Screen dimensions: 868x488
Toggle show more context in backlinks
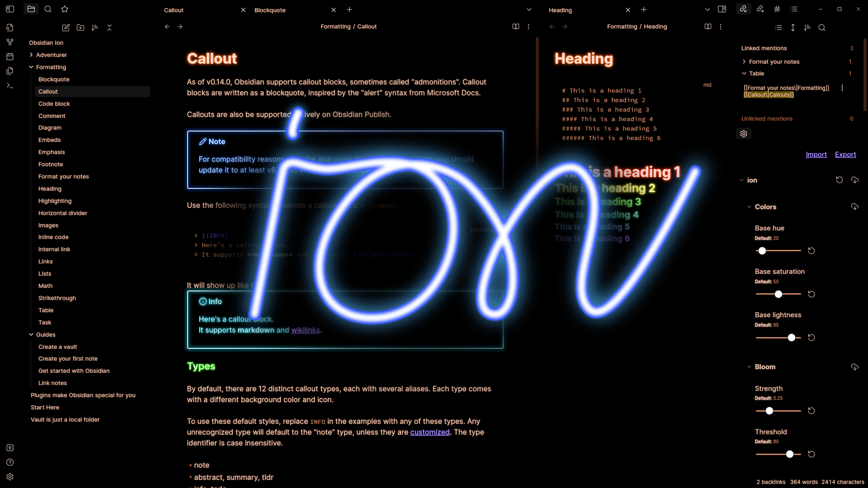coord(793,28)
